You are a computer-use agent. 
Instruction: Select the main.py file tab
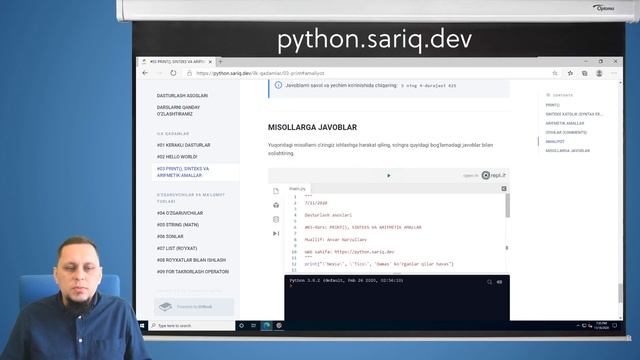point(297,189)
